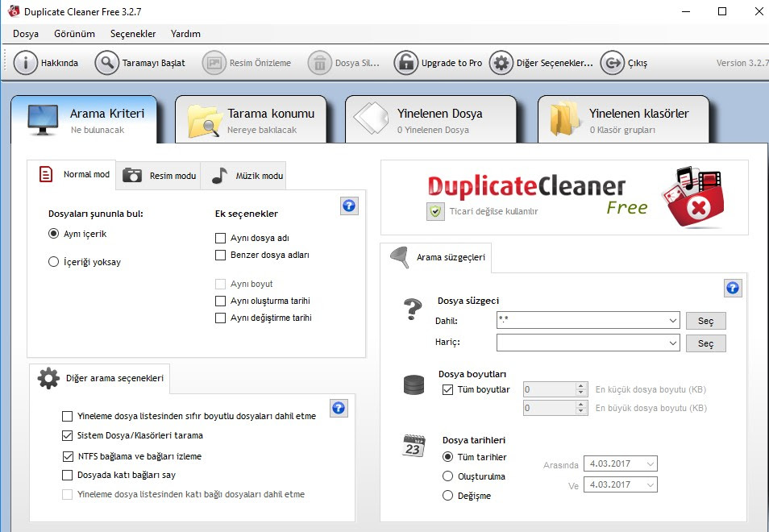This screenshot has height=532, width=769.
Task: Select the İçeriği yoksay radio button
Action: tap(53, 262)
